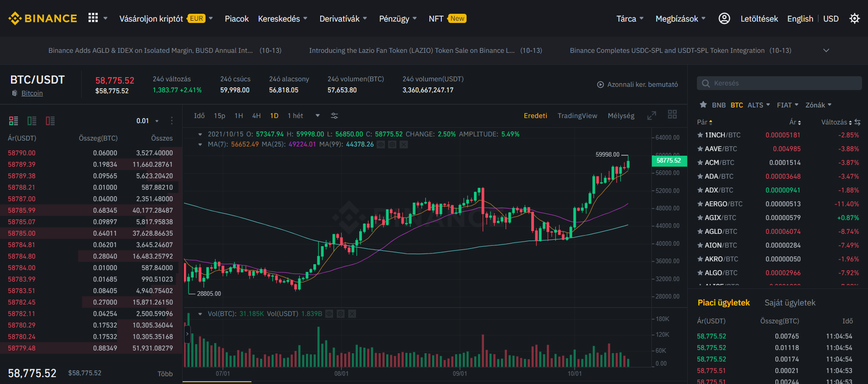This screenshot has width=868, height=384.
Task: Open the Derivatívák menu
Action: (343, 18)
